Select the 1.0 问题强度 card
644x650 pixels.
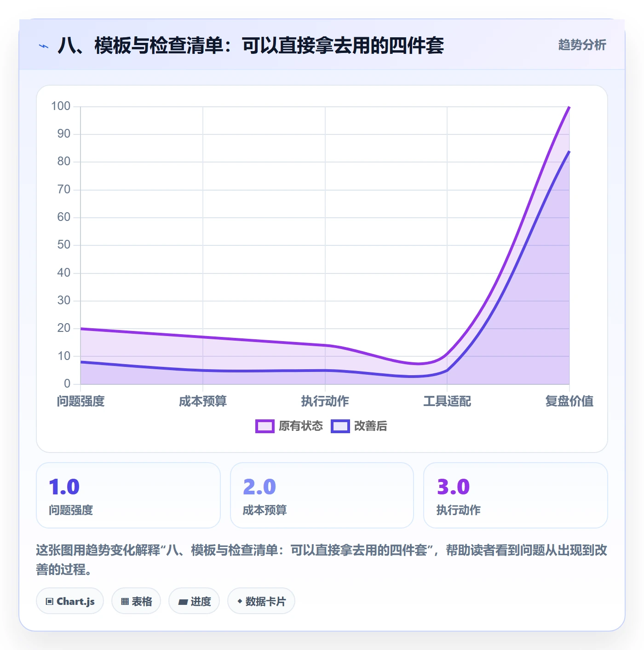coord(128,495)
